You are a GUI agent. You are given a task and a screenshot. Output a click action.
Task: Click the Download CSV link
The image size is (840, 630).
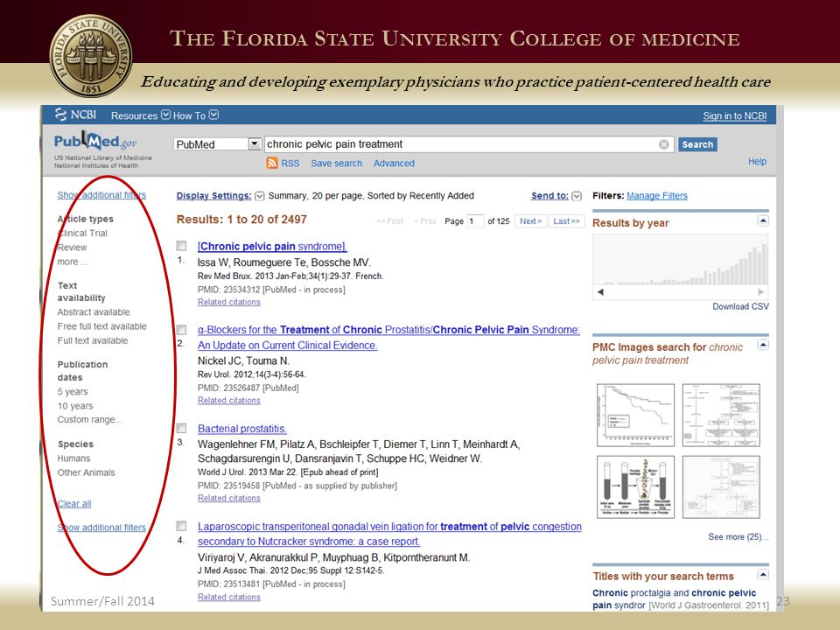pyautogui.click(x=740, y=306)
